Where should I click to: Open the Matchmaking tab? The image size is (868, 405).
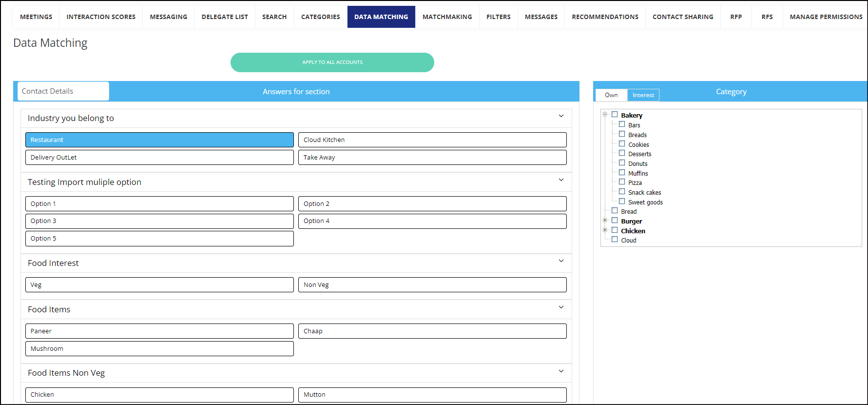(x=447, y=17)
